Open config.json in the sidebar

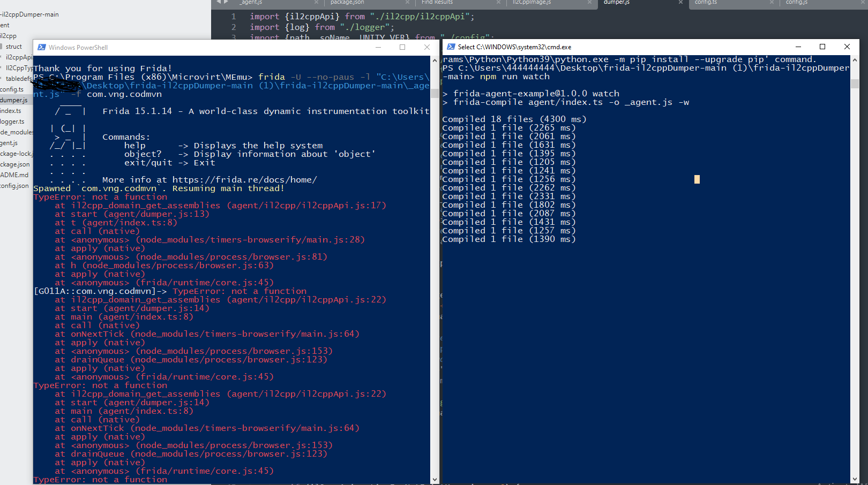(14, 186)
